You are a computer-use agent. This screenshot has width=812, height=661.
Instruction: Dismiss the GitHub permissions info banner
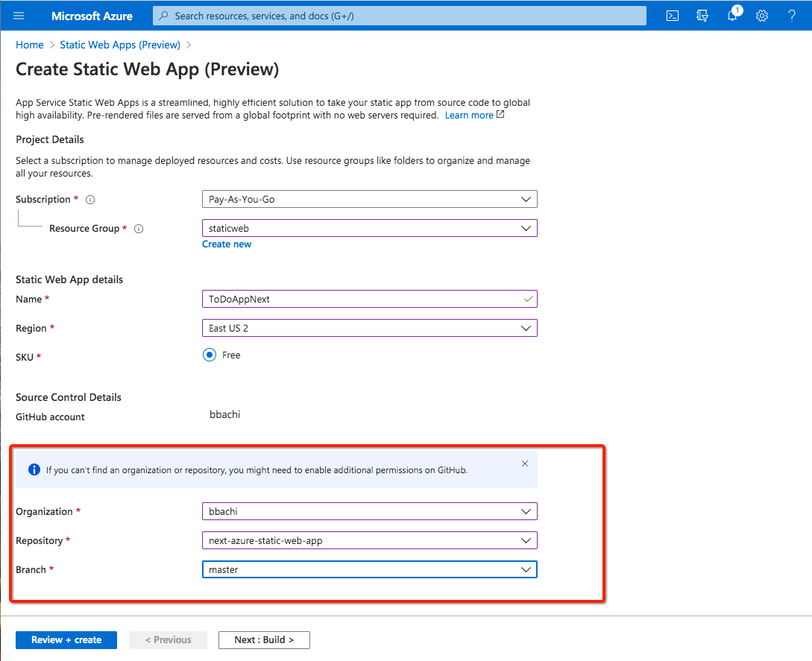(525, 464)
